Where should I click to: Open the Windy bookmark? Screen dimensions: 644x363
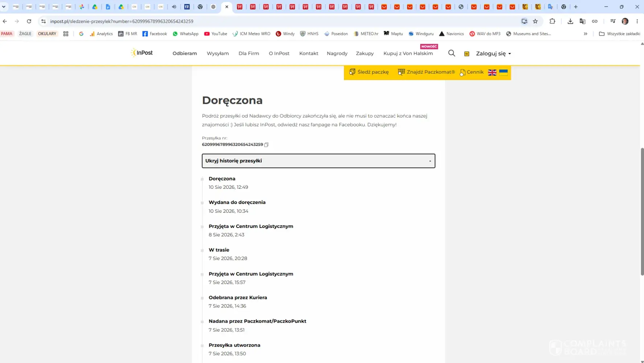tap(285, 34)
